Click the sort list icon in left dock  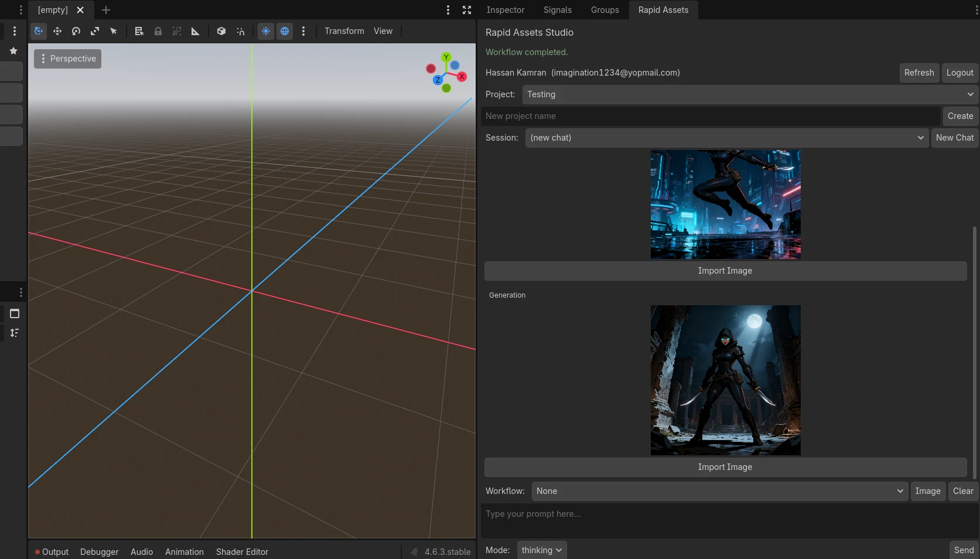15,333
